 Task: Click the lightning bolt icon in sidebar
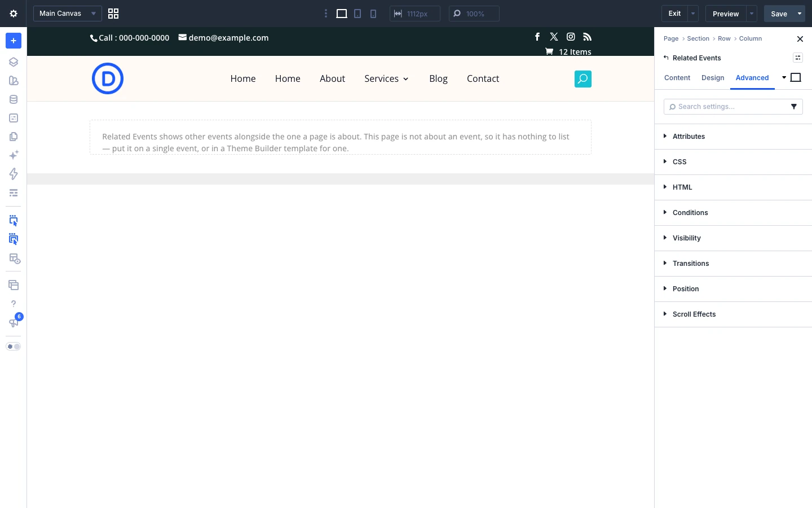[x=14, y=174]
